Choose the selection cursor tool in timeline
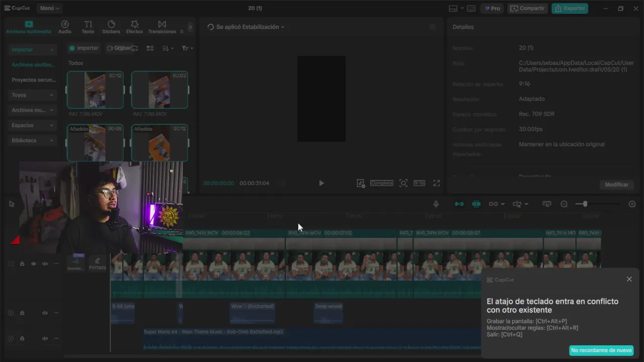This screenshot has height=362, width=644. pos(12,204)
